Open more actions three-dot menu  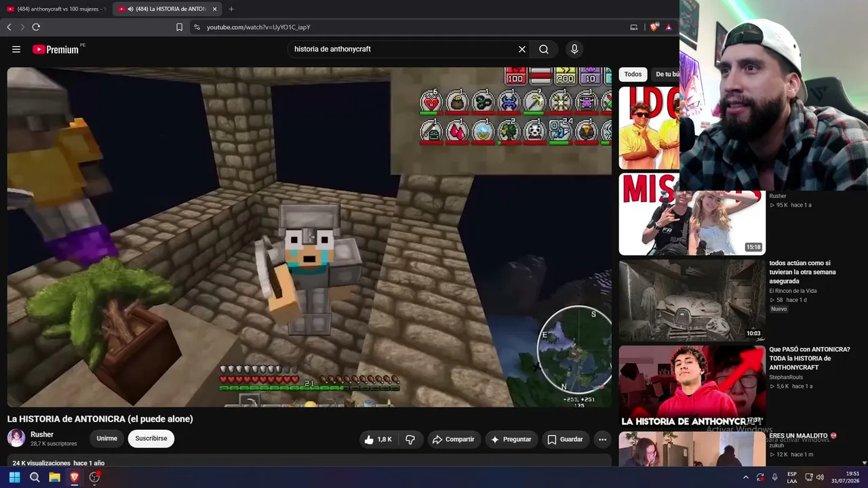click(x=602, y=439)
